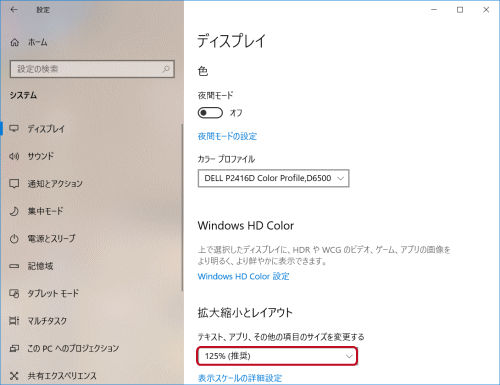Image resolution: width=500 pixels, height=385 pixels.
Task: Click the 電源とスリープ power icon
Action: (x=14, y=239)
